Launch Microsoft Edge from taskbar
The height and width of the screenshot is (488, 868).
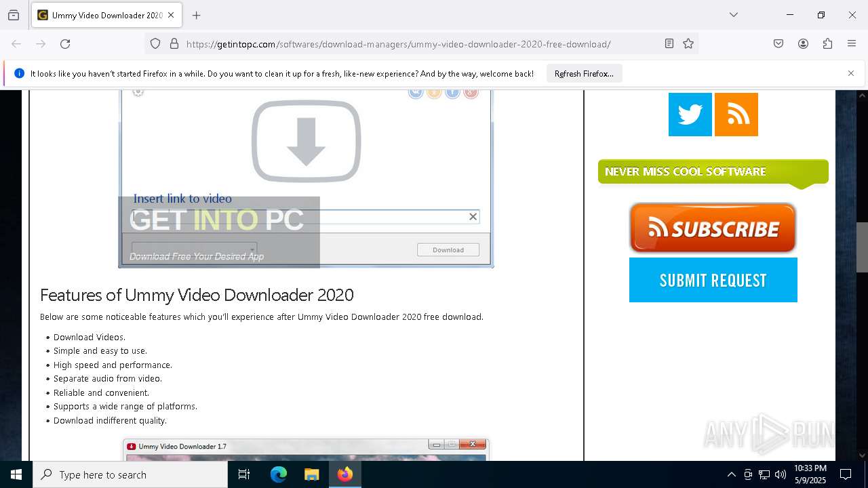pyautogui.click(x=279, y=474)
